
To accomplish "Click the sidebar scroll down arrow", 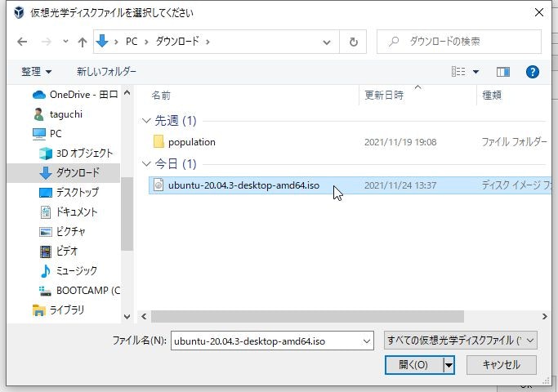I will pyautogui.click(x=127, y=317).
